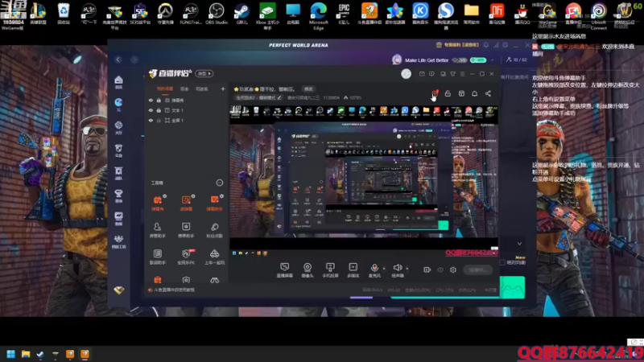Open the Lyrics Assistant tool (歌词助手)

[157, 257]
